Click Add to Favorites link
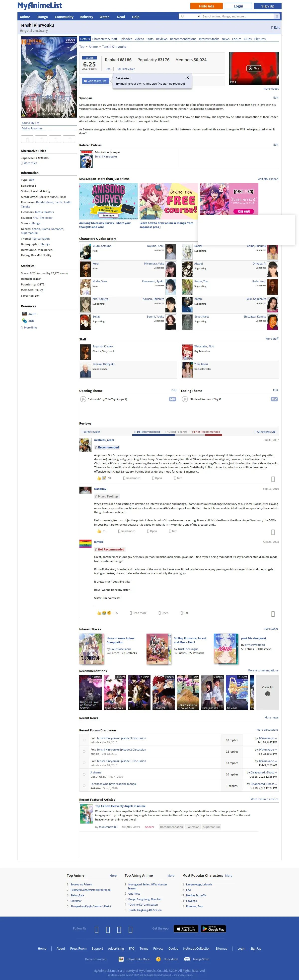Image resolution: width=299 pixels, height=980 pixels. (x=32, y=129)
